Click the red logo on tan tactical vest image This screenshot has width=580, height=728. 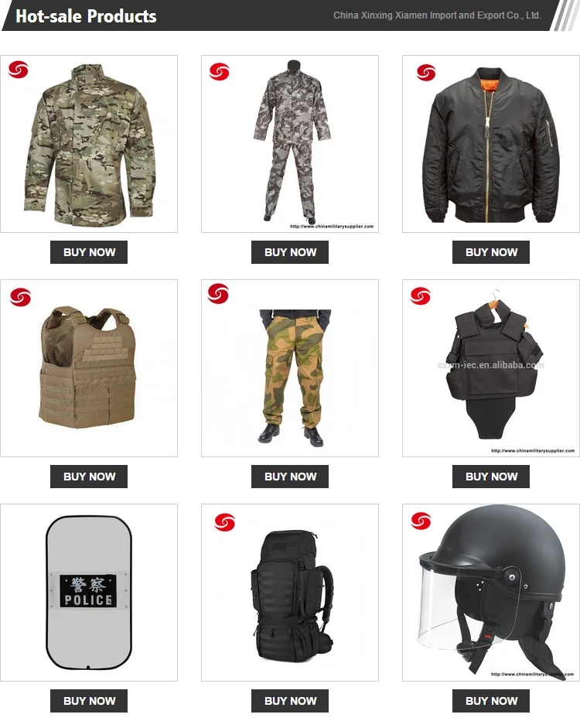tap(20, 297)
